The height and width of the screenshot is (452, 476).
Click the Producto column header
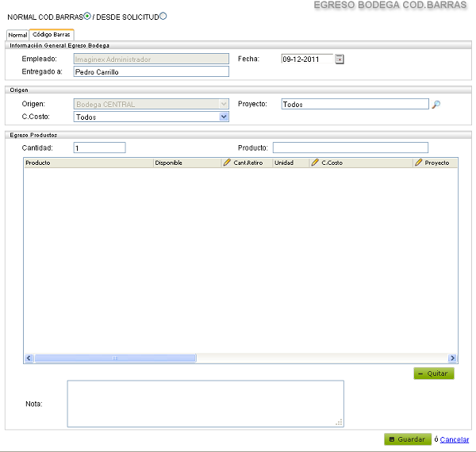click(x=89, y=163)
